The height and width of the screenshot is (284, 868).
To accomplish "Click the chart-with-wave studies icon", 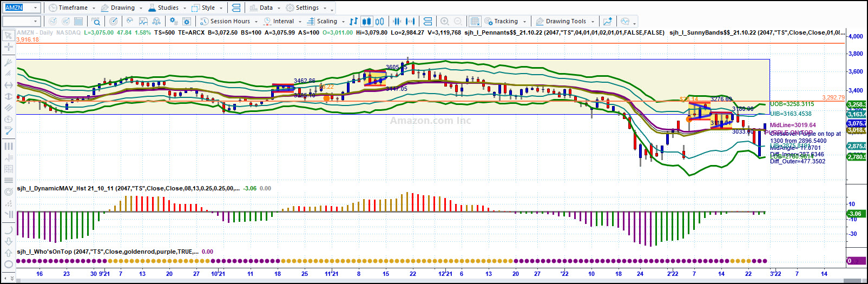I will (143, 21).
